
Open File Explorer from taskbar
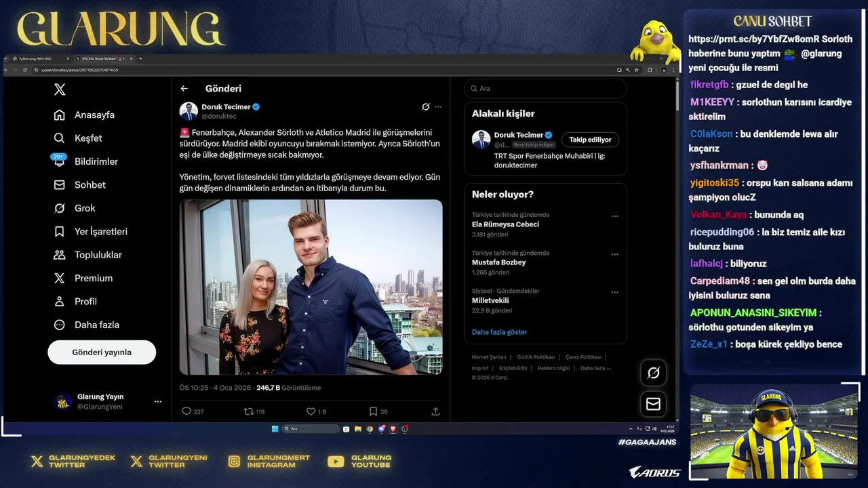click(357, 429)
